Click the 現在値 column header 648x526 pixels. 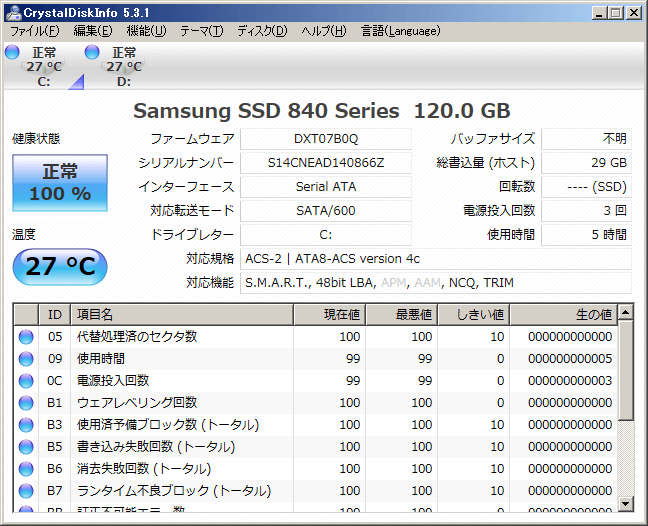[x=329, y=315]
